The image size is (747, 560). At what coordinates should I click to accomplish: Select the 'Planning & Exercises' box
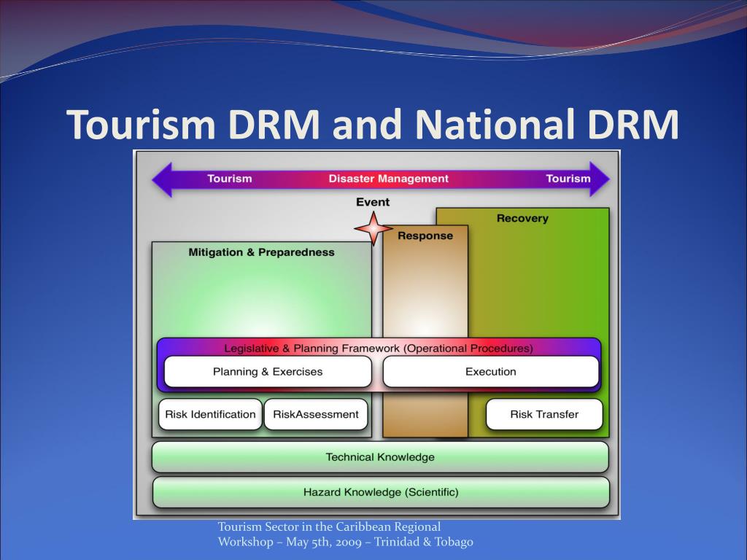[x=268, y=371]
